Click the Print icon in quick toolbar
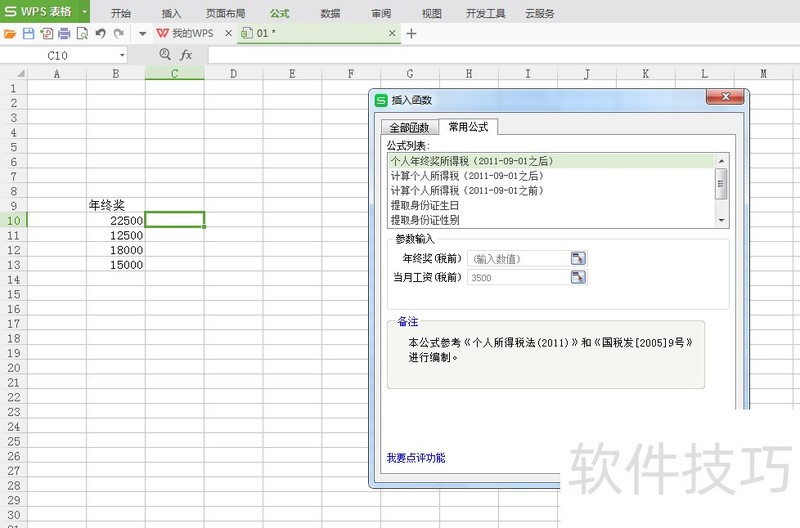The image size is (800, 528). click(64, 34)
